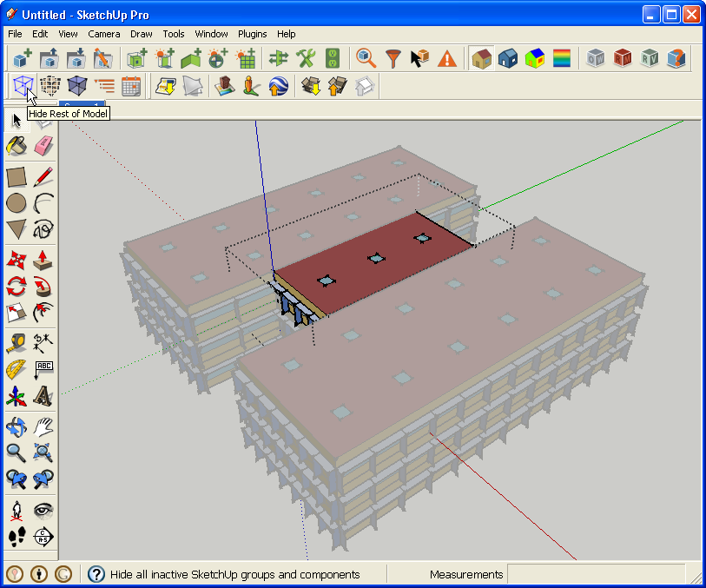The width and height of the screenshot is (706, 588).
Task: Click the rainbow color-by-axis icon
Action: 560,58
